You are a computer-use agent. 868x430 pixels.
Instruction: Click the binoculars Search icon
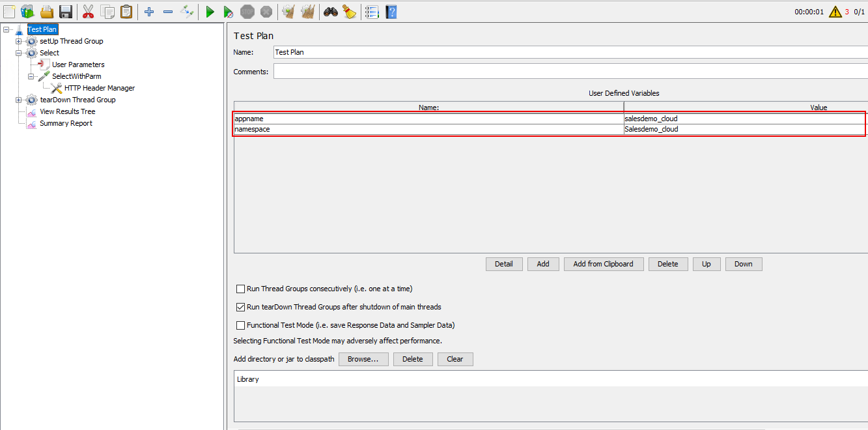(x=331, y=12)
